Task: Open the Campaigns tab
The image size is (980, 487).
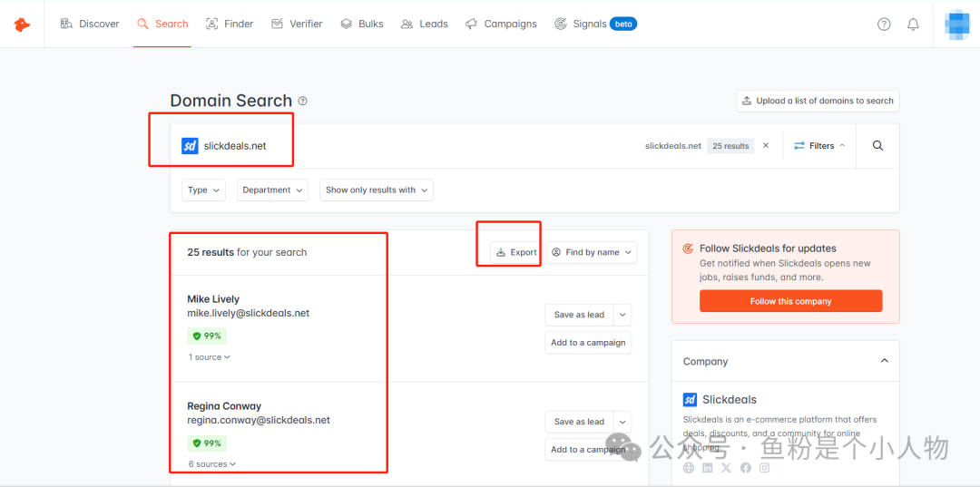Action: tap(501, 24)
